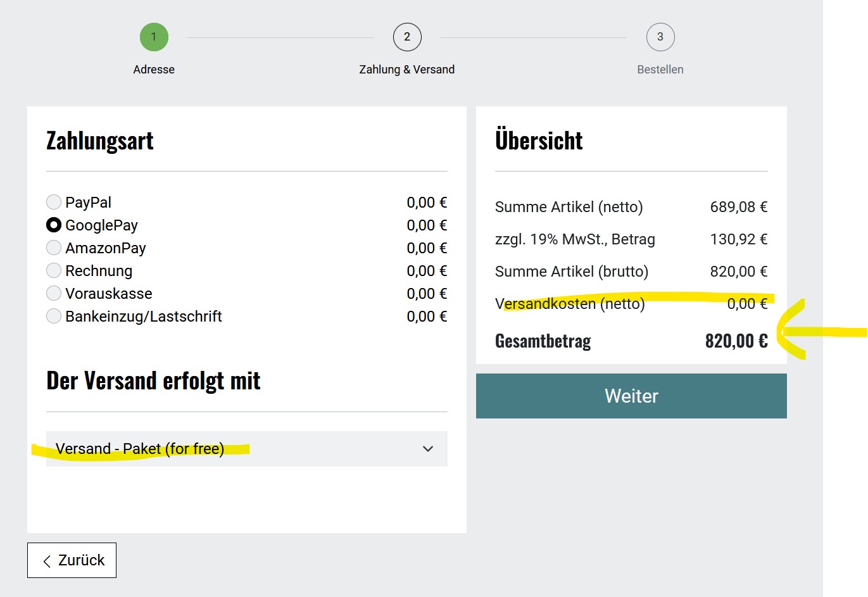Click the Gesamtbetrag total amount 820,00 €
Screen dimensions: 868x597
tap(736, 341)
